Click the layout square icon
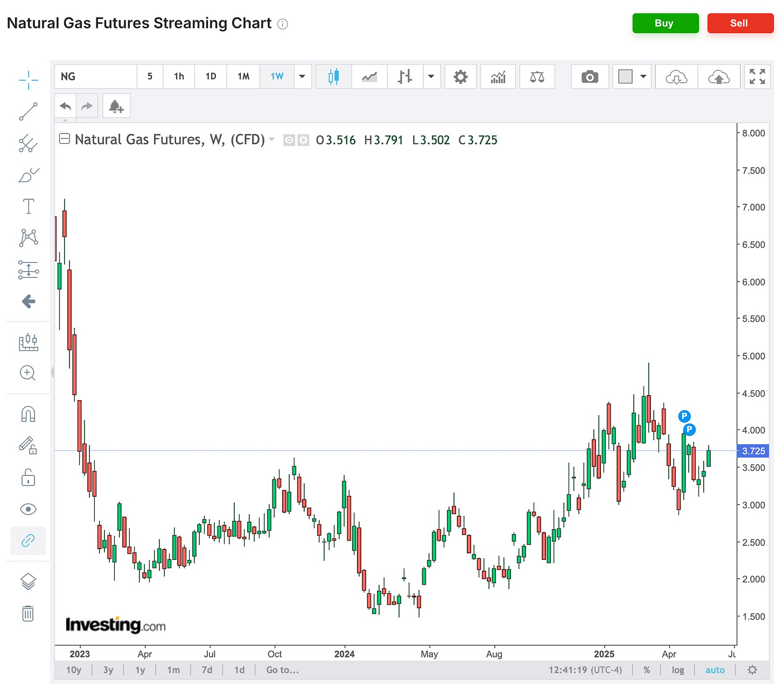Screen dimensions: 784x688 625,76
